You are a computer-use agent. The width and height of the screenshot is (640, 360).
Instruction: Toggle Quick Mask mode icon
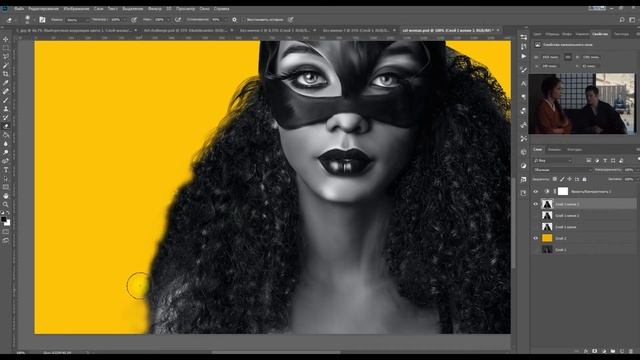(x=6, y=232)
